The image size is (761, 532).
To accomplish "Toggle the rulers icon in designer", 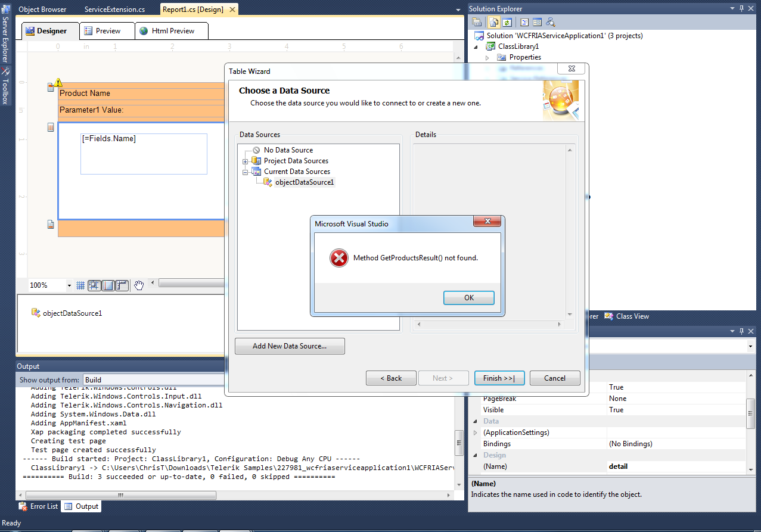I will 122,285.
